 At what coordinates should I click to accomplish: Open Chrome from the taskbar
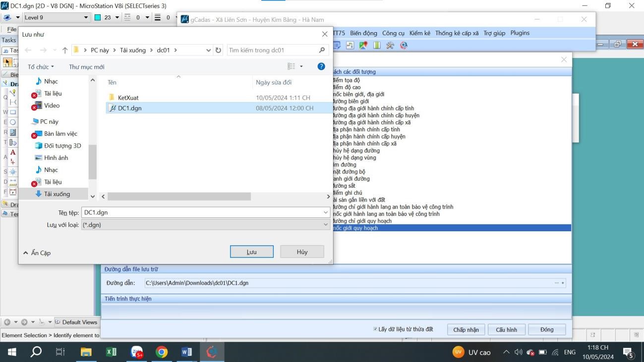point(161,352)
